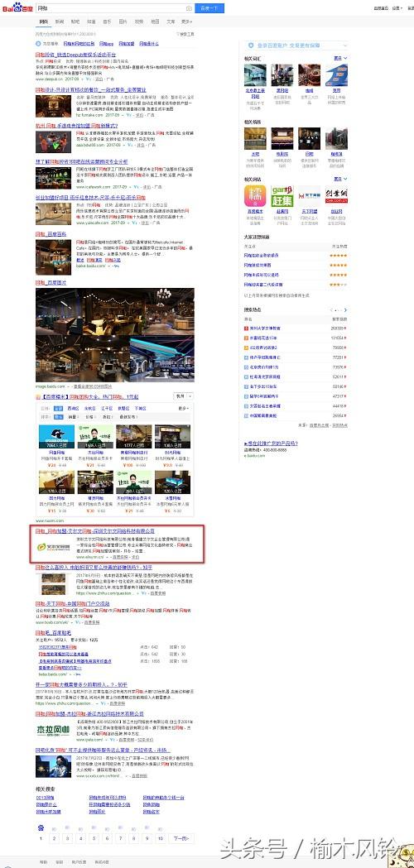The height and width of the screenshot is (868, 414).
Task: Click the 帮助 footer link
Action: [x=43, y=862]
